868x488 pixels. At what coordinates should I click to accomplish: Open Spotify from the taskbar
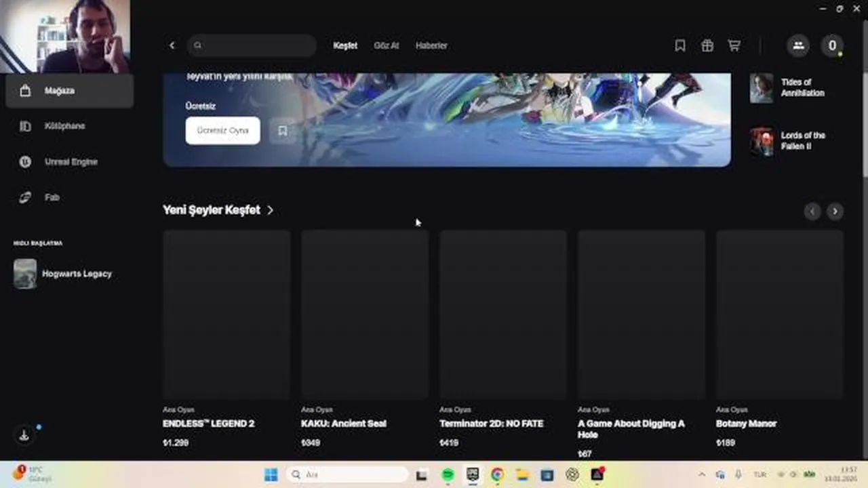(x=448, y=475)
